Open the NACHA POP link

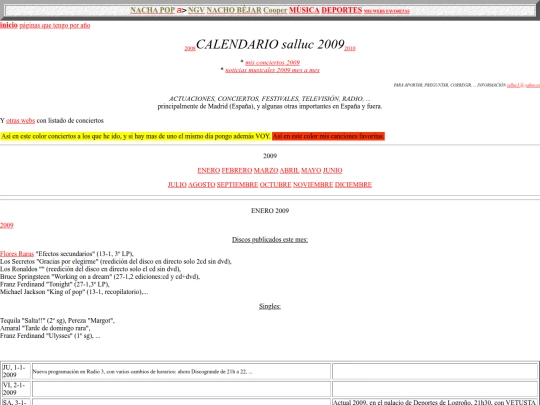click(x=153, y=10)
